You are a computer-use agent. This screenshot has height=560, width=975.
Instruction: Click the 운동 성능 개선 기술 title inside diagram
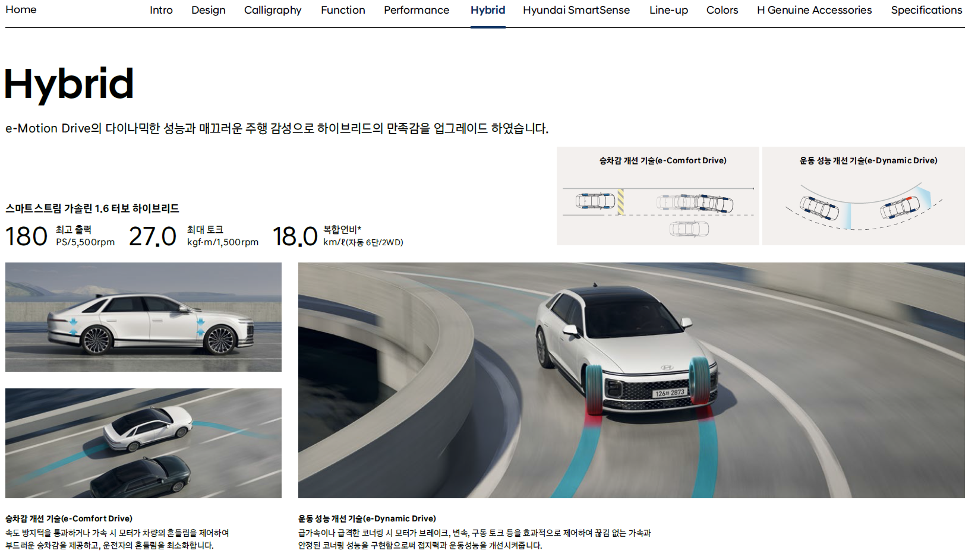pyautogui.click(x=868, y=160)
